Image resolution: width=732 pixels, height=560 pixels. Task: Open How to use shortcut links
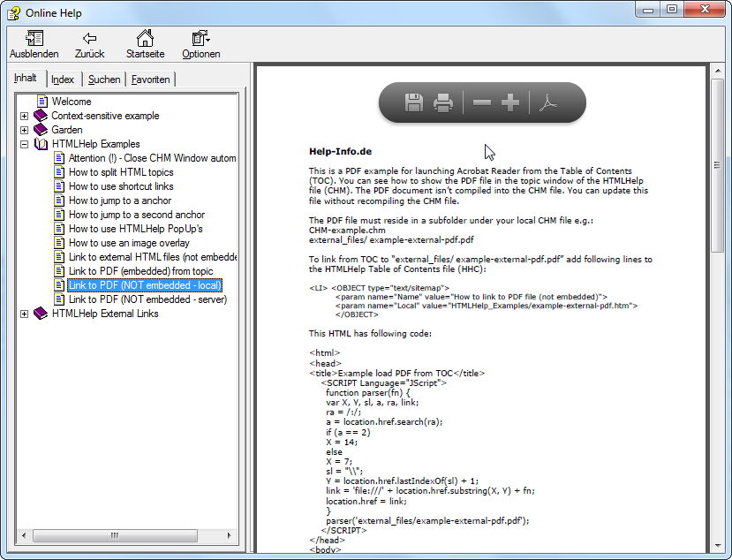[x=121, y=185]
